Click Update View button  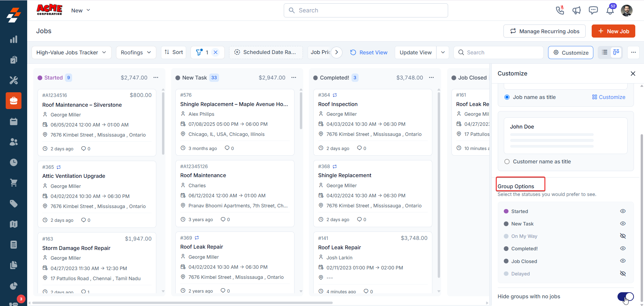point(416,52)
